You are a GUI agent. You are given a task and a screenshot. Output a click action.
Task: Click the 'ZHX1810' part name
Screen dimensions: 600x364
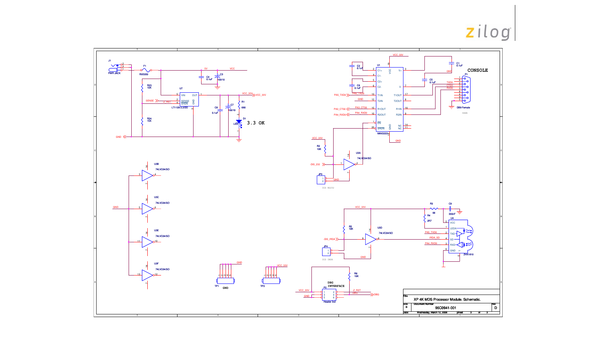click(468, 254)
